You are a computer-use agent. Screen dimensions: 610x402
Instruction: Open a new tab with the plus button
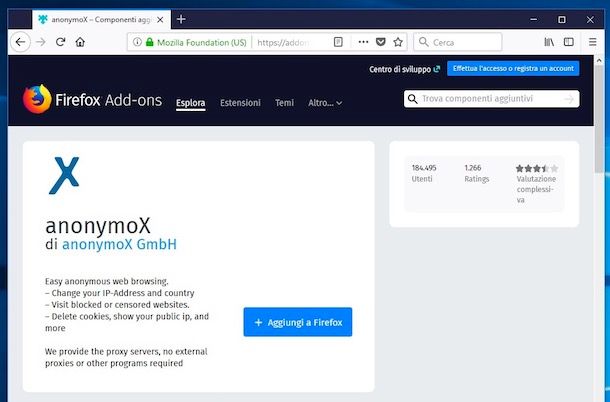pos(181,19)
